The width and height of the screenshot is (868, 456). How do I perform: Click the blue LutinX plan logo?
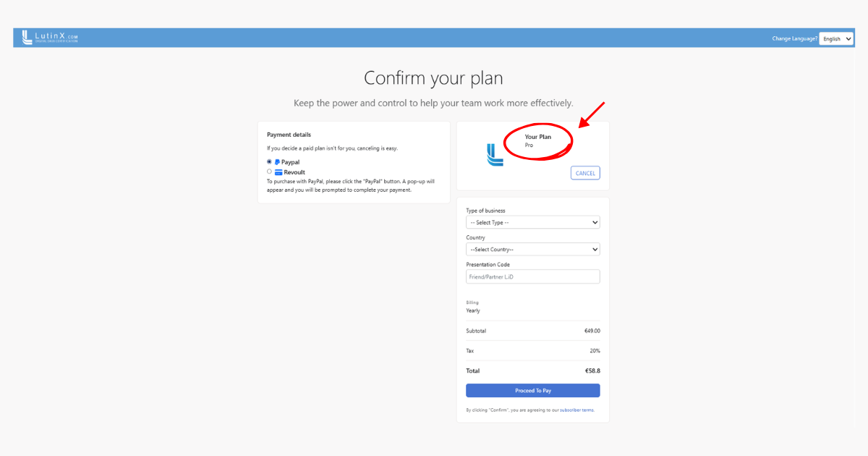pyautogui.click(x=495, y=155)
